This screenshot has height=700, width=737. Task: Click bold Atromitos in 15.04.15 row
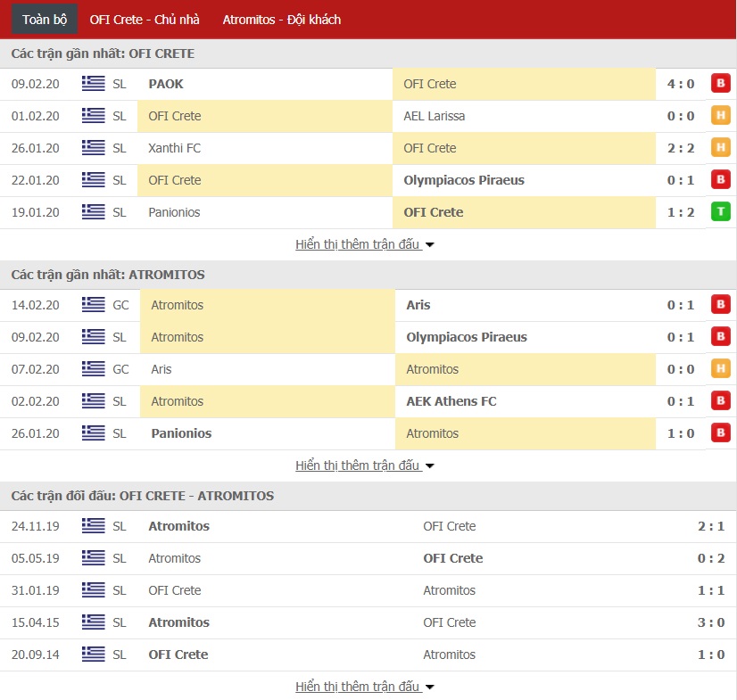coord(179,622)
